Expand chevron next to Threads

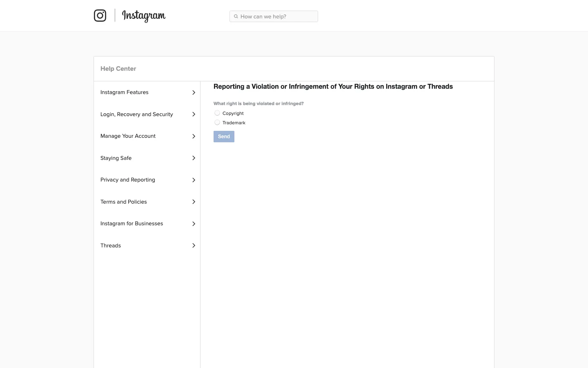[x=194, y=245]
